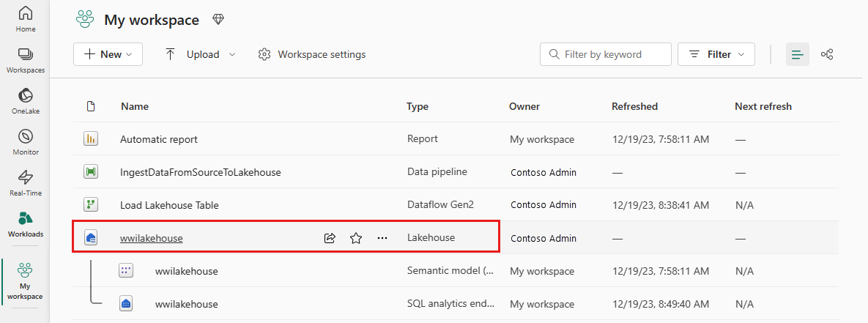Image resolution: width=868 pixels, height=323 pixels.
Task: Click Contoso Admin owner of Load Lakehouse Table
Action: 543,205
